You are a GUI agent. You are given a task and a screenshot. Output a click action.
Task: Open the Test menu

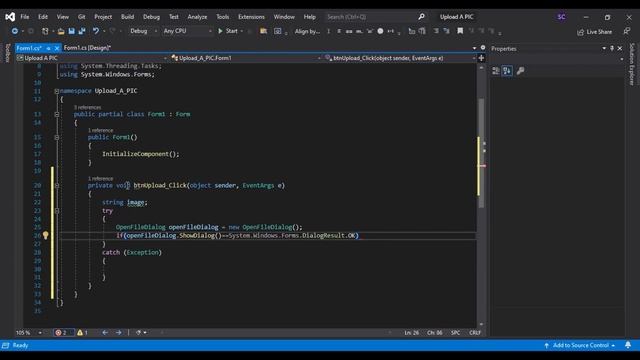click(x=174, y=17)
